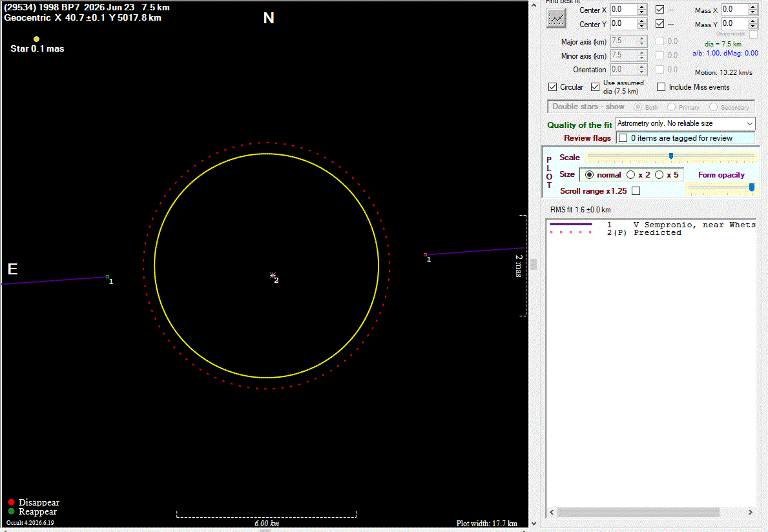This screenshot has height=532, width=768.
Task: Click observer list left scroll arrow
Action: 552,512
